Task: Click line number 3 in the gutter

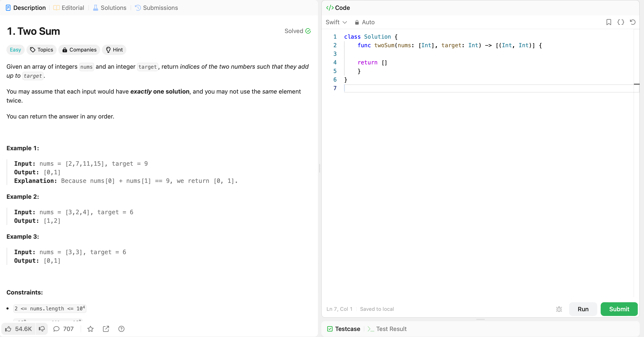Action: (335, 54)
